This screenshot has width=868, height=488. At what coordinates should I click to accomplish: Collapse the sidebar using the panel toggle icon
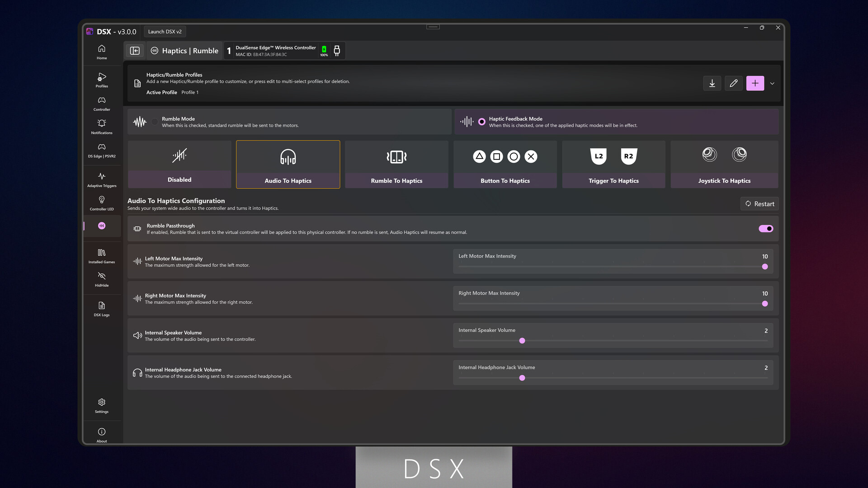point(135,51)
